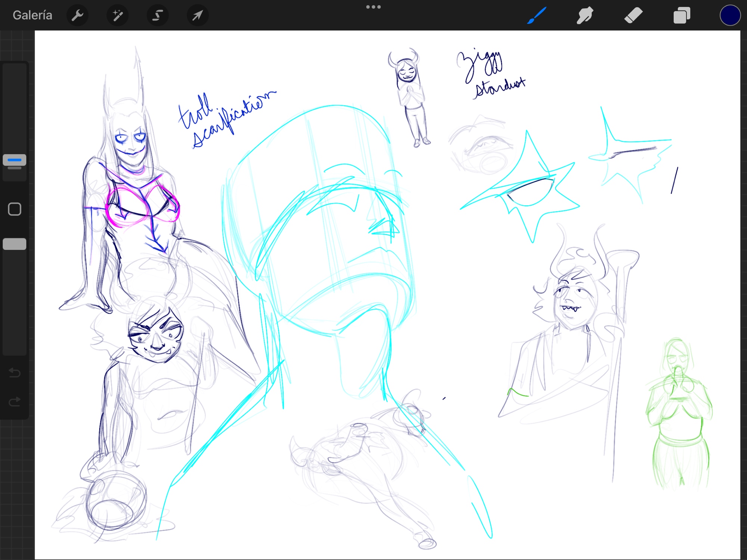Open the Actions wrench menu

tap(77, 15)
